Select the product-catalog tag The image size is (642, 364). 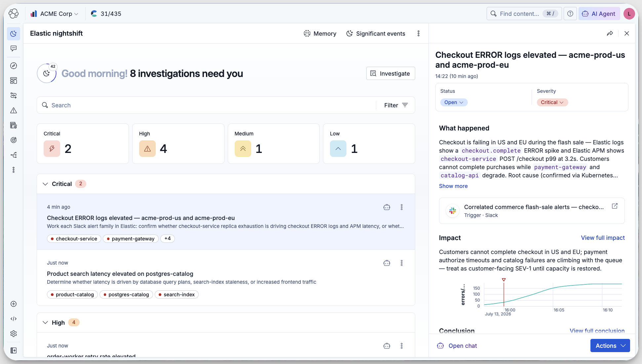pos(72,294)
